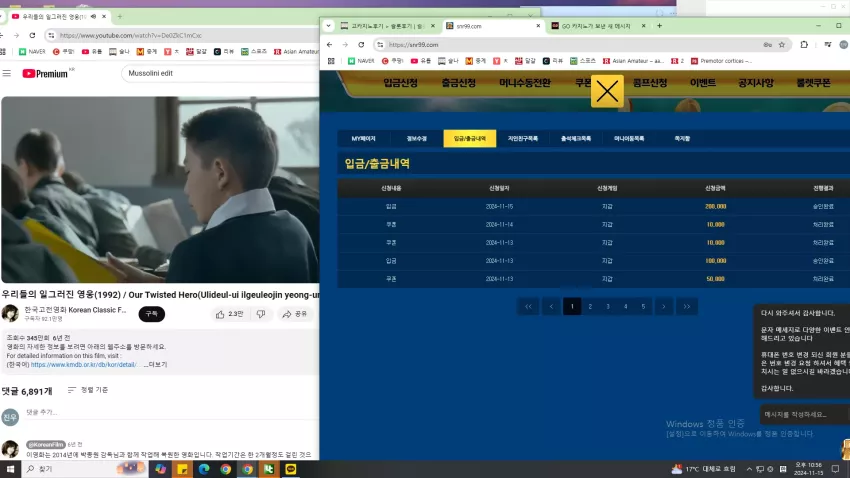Image resolution: width=850 pixels, height=478 pixels.
Task: Go to page 5 of the history list
Action: pos(643,307)
